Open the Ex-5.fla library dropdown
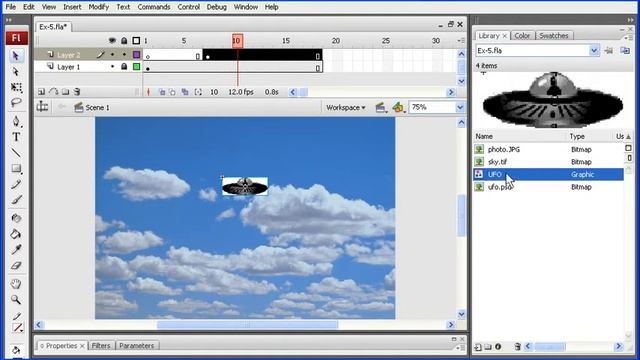 (594, 51)
